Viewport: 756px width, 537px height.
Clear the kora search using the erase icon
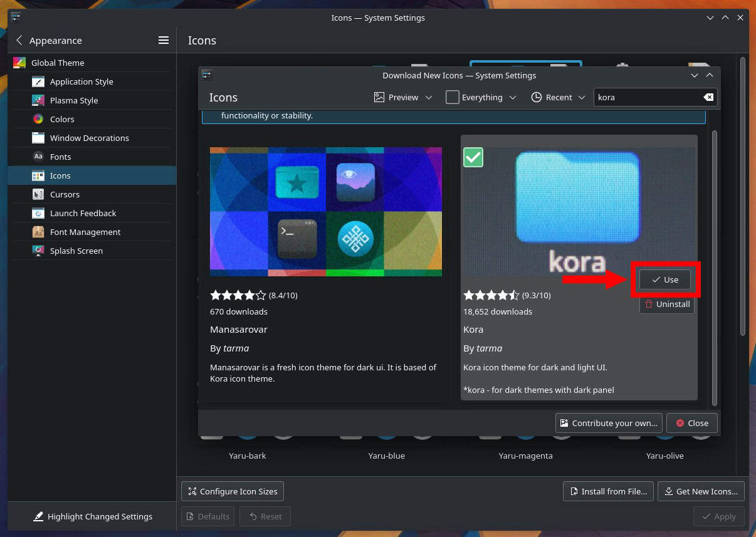pos(708,97)
